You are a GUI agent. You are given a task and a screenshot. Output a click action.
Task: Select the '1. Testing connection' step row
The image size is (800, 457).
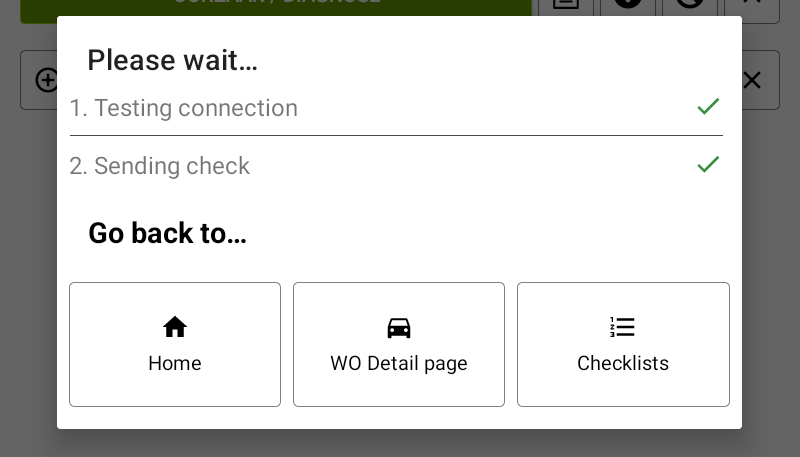[396, 108]
